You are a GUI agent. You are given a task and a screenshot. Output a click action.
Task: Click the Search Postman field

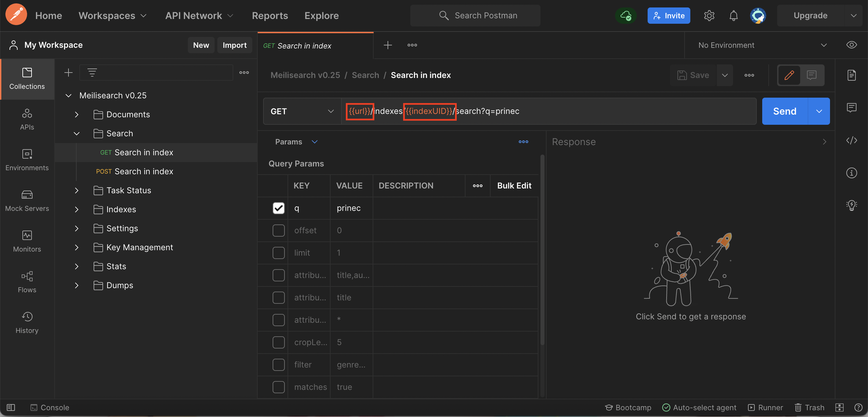click(x=475, y=16)
